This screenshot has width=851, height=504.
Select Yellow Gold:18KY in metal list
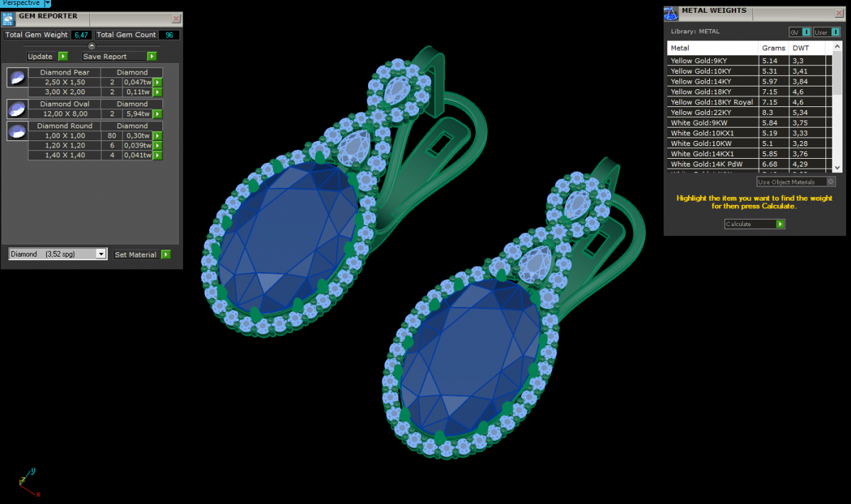[x=712, y=91]
